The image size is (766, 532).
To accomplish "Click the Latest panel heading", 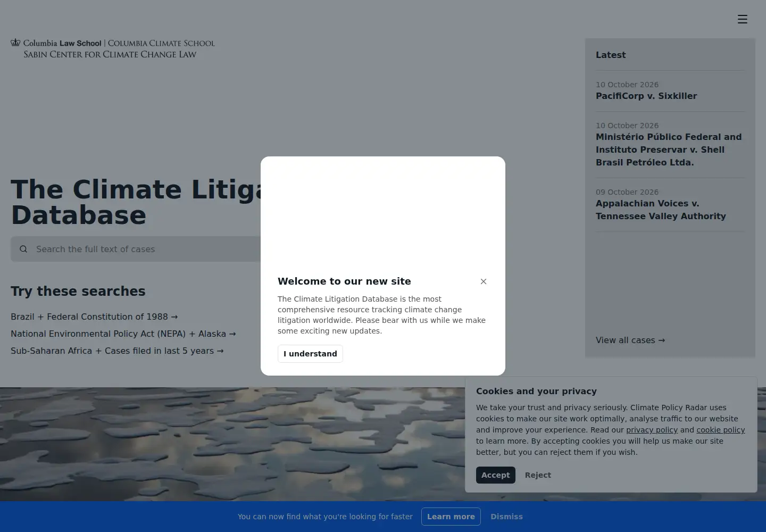I will 611,55.
